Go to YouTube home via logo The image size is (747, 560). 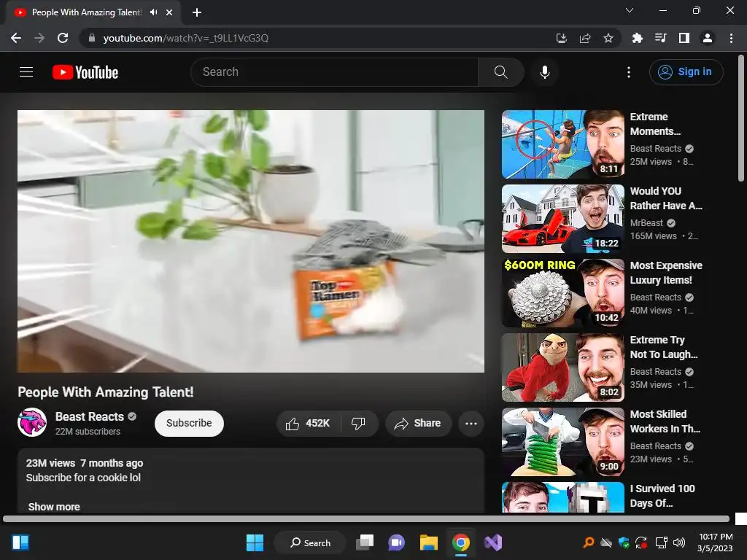click(x=85, y=72)
